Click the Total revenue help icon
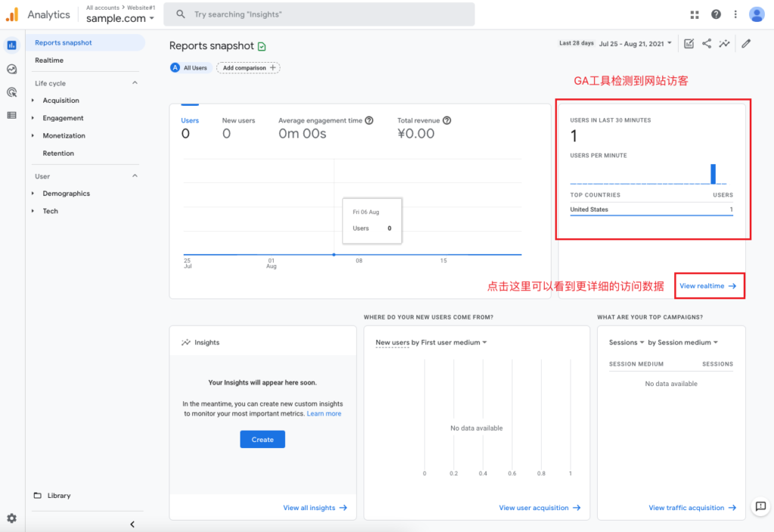This screenshot has height=532, width=774. (447, 120)
